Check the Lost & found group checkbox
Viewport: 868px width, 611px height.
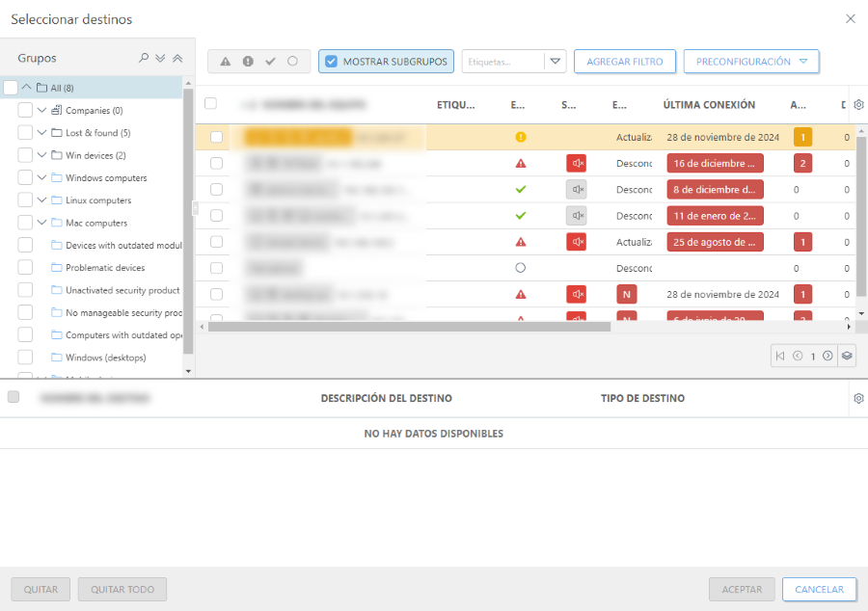tap(25, 133)
